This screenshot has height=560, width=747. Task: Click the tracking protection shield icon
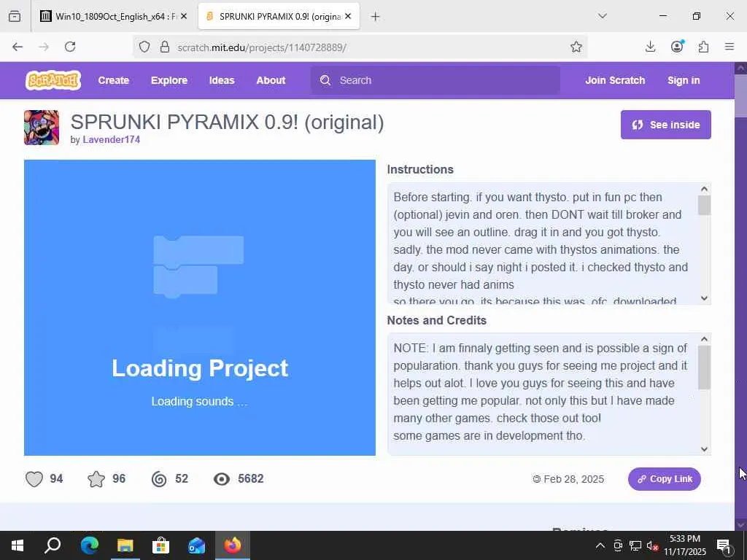144,47
